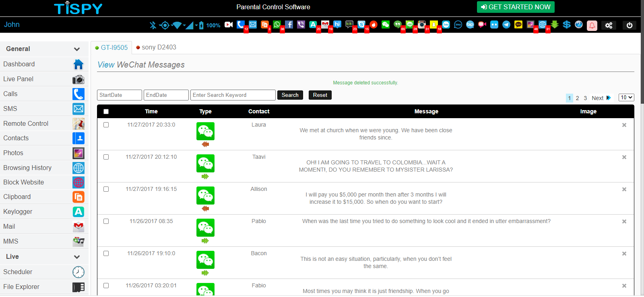Open Dashboard in the sidebar
The width and height of the screenshot is (644, 297).
pos(44,64)
